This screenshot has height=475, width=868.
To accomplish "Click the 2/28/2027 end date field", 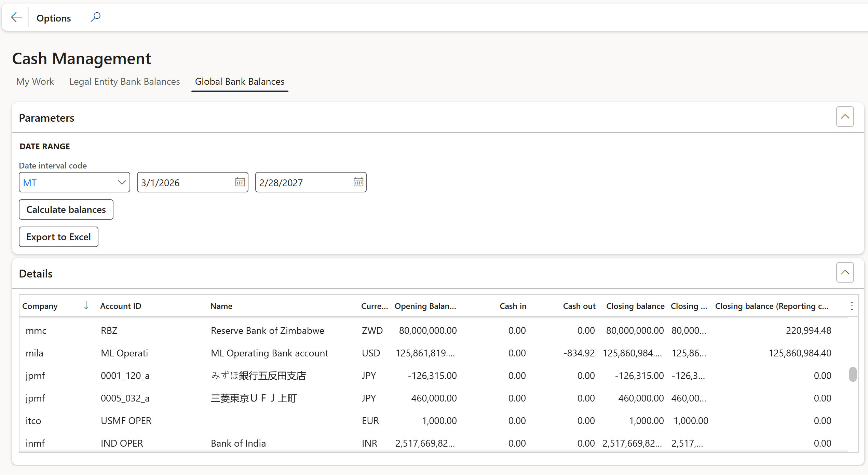I will tap(311, 182).
